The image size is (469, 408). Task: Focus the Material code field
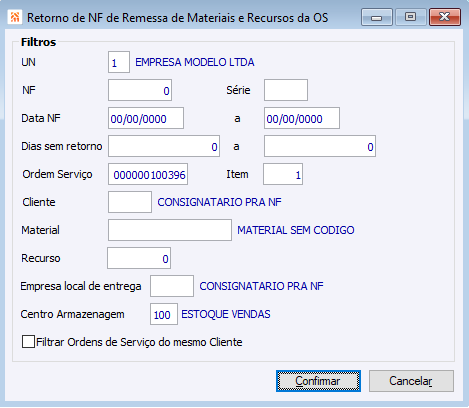click(170, 230)
